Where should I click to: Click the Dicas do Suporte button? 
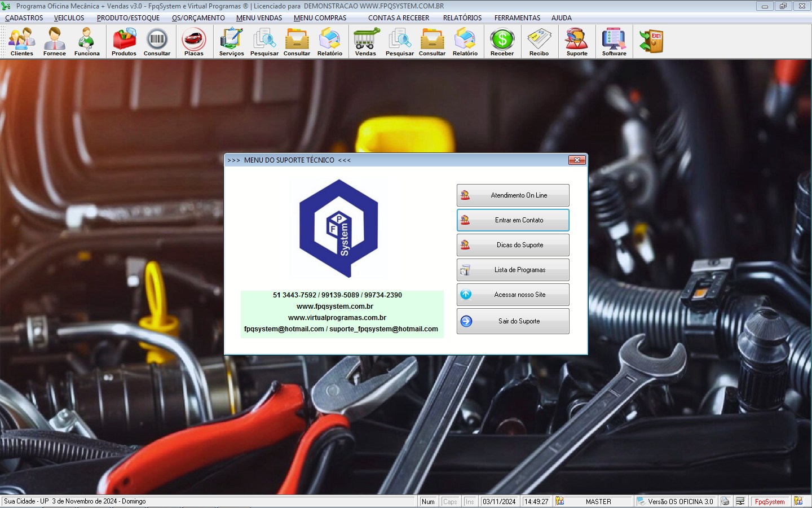tap(513, 245)
